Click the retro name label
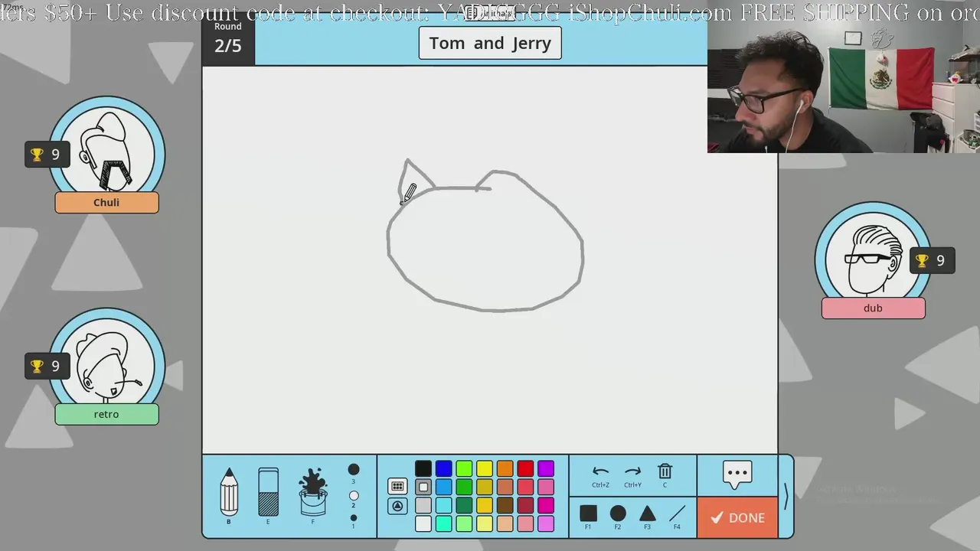 106,415
